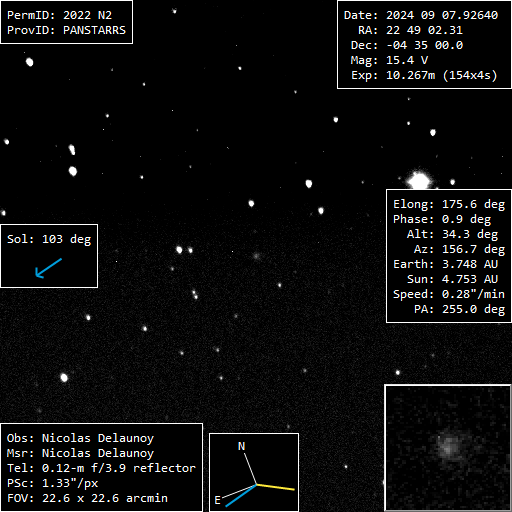The height and width of the screenshot is (512, 512).
Task: Select the zoomed comet inset thumbnail
Action: [x=448, y=448]
